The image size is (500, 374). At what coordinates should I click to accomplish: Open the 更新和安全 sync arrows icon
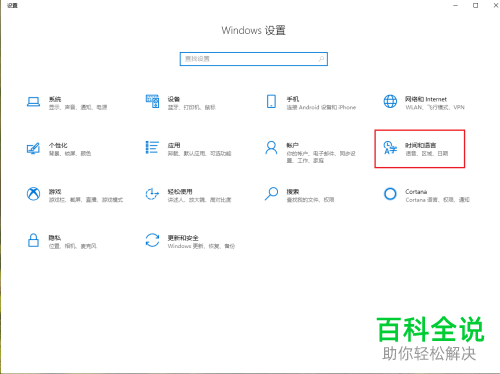(152, 240)
